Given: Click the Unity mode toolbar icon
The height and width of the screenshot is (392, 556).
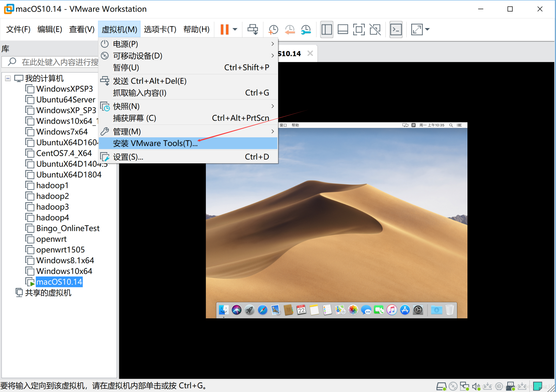Looking at the screenshot, I should pos(375,29).
